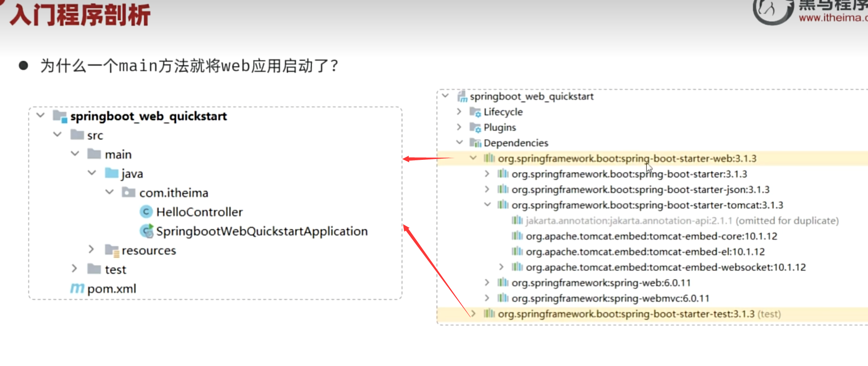
Task: Collapse the spring-boot-starter-tomcat dependency
Action: click(x=487, y=205)
